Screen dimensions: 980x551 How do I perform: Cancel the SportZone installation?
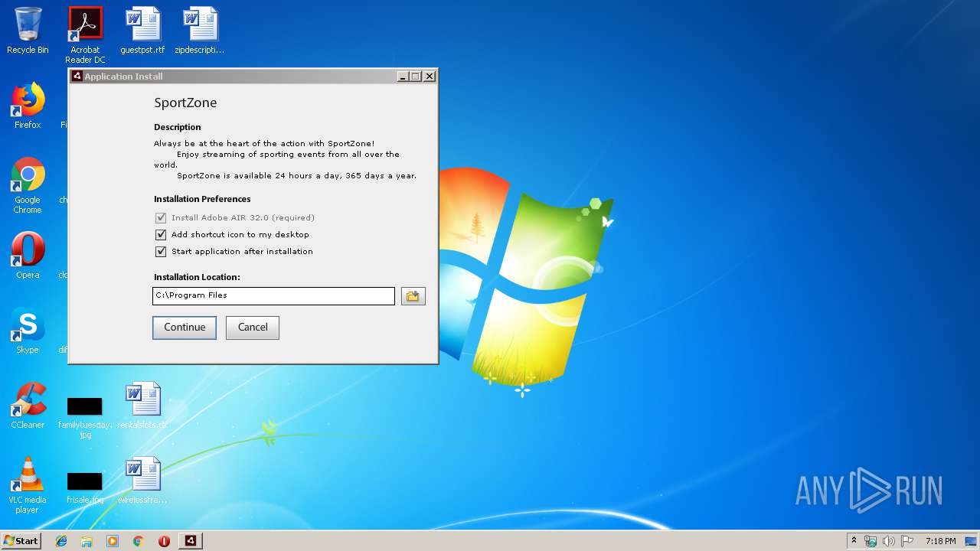coord(253,328)
